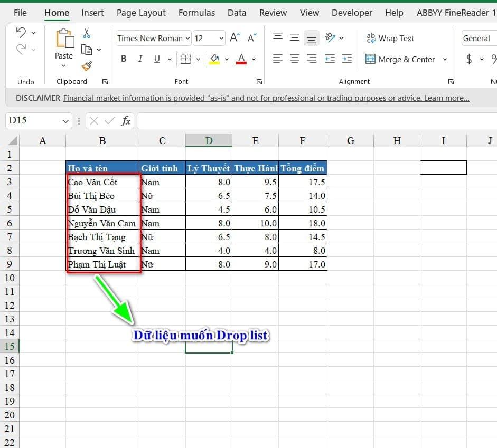Click the Cut scissors icon
This screenshot has height=448, width=497.
pos(87,33)
